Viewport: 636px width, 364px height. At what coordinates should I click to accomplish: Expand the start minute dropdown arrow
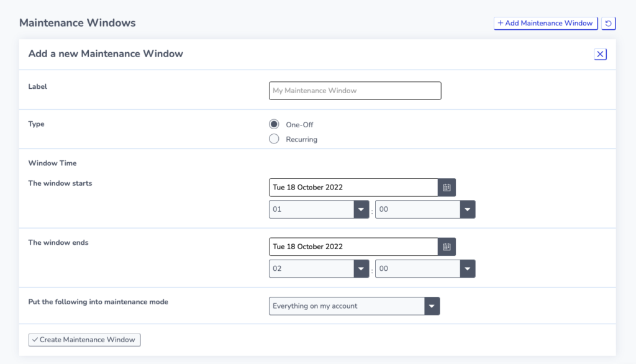(467, 209)
